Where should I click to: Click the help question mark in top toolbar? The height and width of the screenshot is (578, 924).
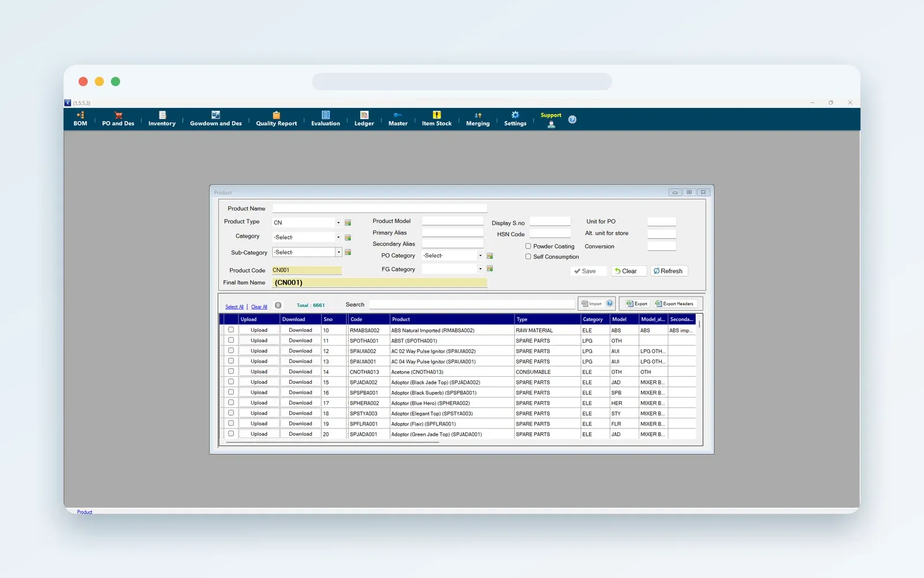click(572, 120)
